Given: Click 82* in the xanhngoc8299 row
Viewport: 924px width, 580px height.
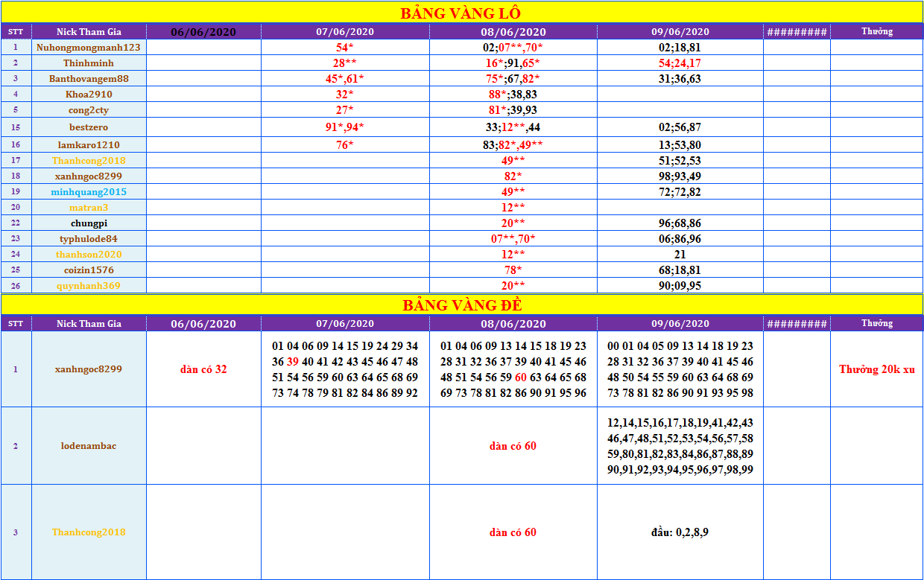Looking at the screenshot, I should (513, 176).
